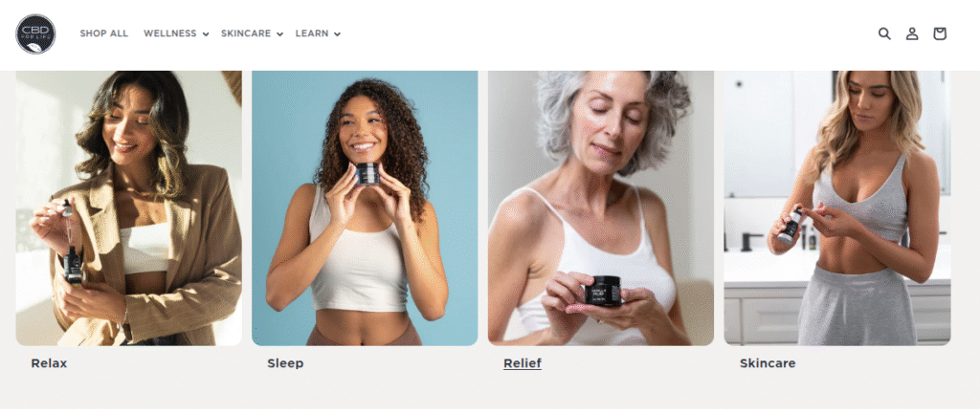Open the shopping cart icon

pos(940,33)
